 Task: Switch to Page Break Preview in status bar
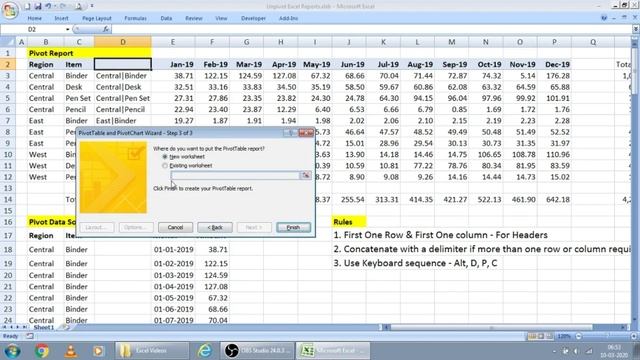[x=549, y=336]
